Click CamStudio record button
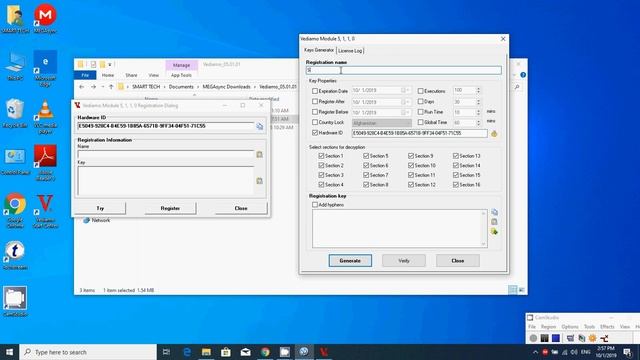The image size is (640, 360). (533, 338)
